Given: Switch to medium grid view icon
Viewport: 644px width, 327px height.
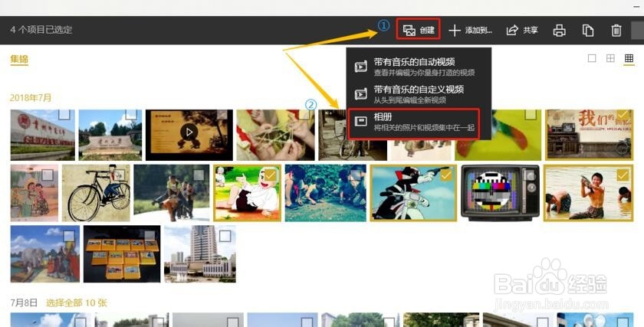Looking at the screenshot, I should pos(611,58).
